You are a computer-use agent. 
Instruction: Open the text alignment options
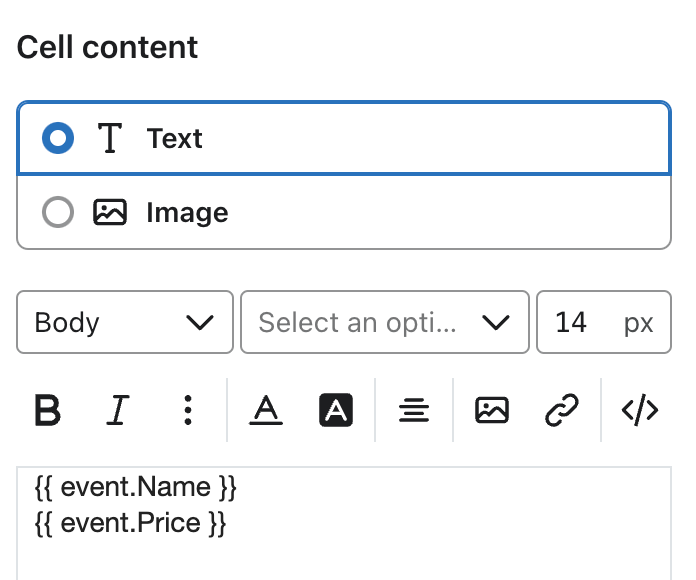click(x=413, y=410)
